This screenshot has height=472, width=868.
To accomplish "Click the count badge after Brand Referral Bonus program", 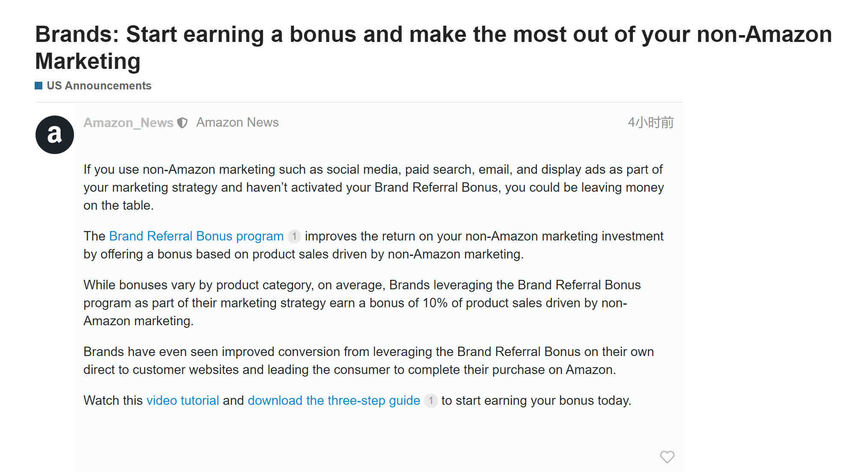I will click(x=294, y=236).
